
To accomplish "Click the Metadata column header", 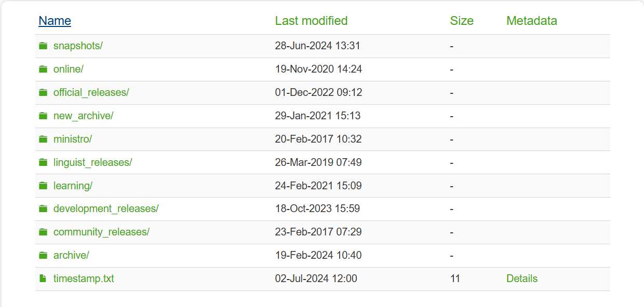I will coord(531,21).
